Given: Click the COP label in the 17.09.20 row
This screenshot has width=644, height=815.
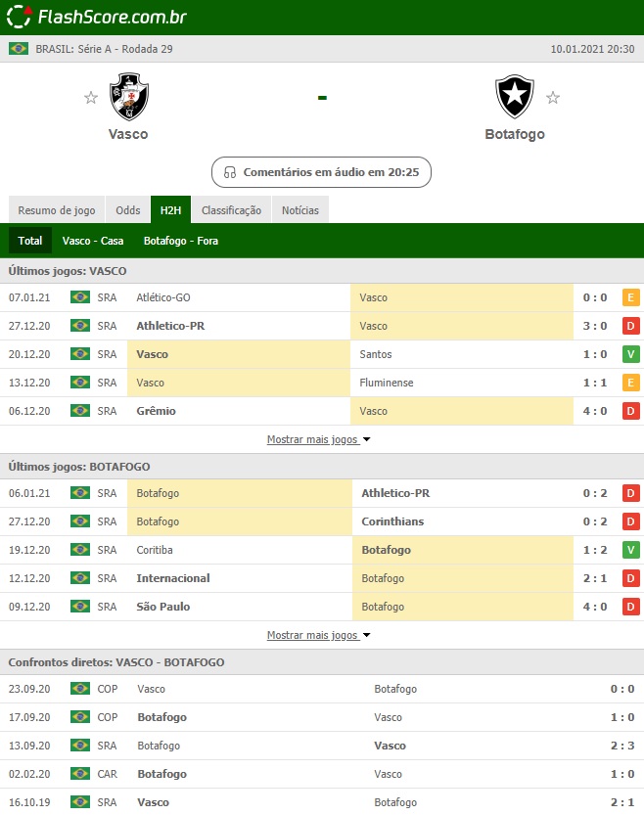Looking at the screenshot, I should (x=108, y=717).
